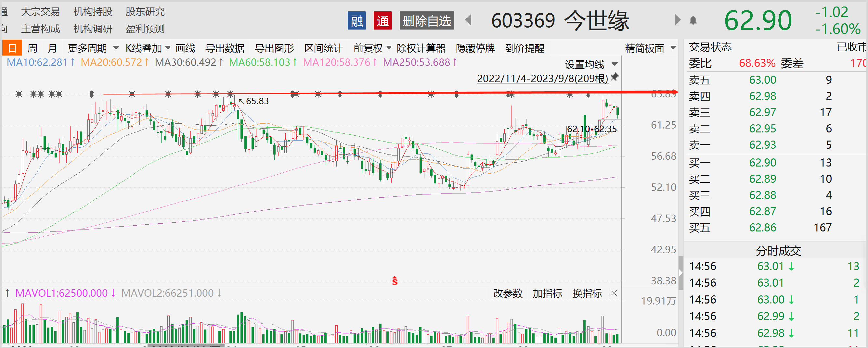
Task: Select the 画线 drawing tool
Action: (x=185, y=48)
